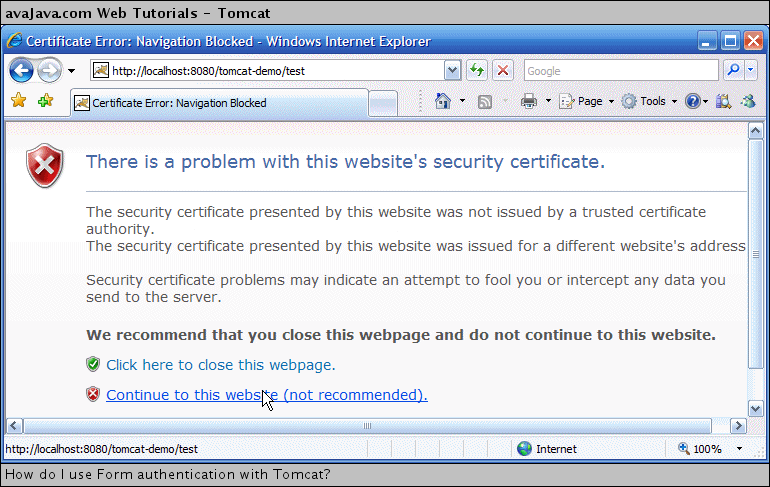The image size is (770, 487).
Task: Click the vertical scrollbar down arrow
Action: 755,408
